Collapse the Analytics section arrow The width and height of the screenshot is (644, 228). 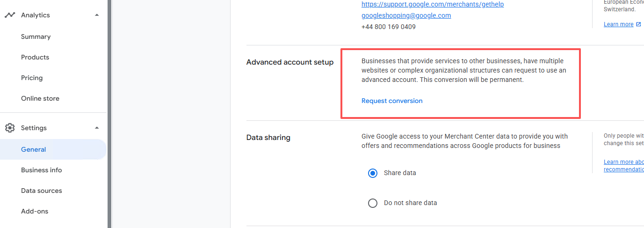(x=97, y=15)
